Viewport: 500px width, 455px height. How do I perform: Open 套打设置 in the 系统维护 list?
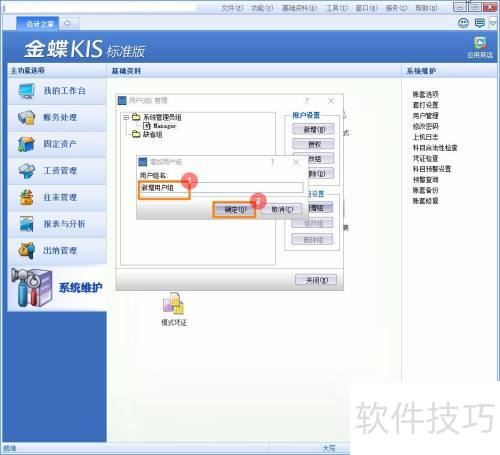click(425, 105)
